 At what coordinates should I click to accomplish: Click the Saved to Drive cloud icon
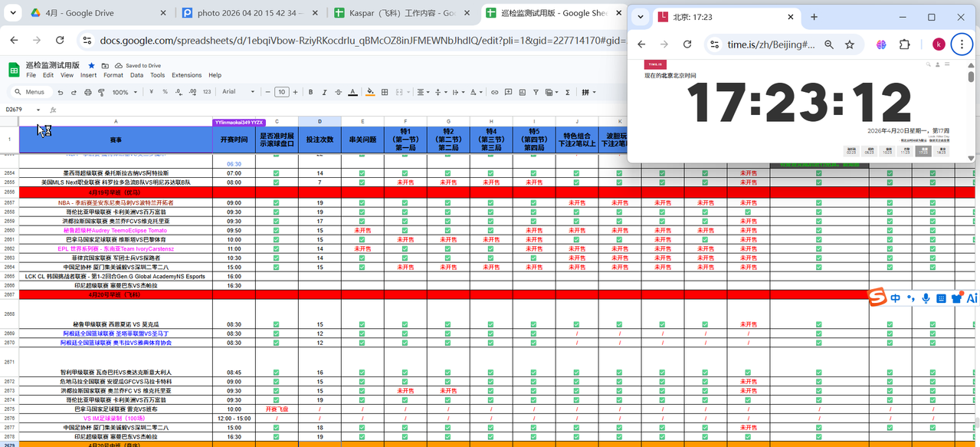point(119,66)
